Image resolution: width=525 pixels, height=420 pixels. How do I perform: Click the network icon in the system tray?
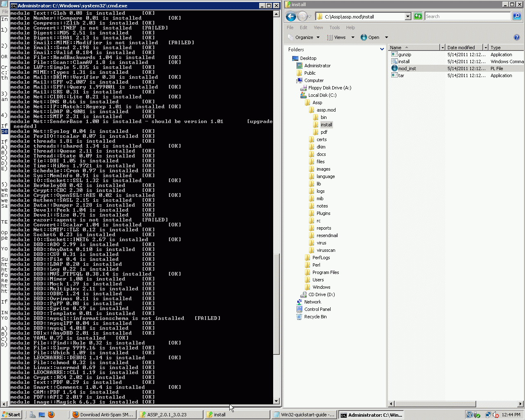pyautogui.click(x=488, y=415)
